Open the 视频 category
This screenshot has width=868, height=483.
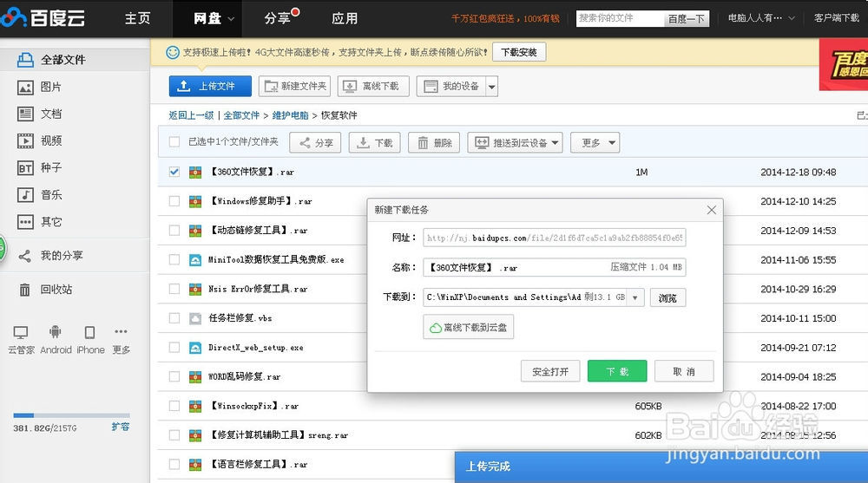pos(40,141)
